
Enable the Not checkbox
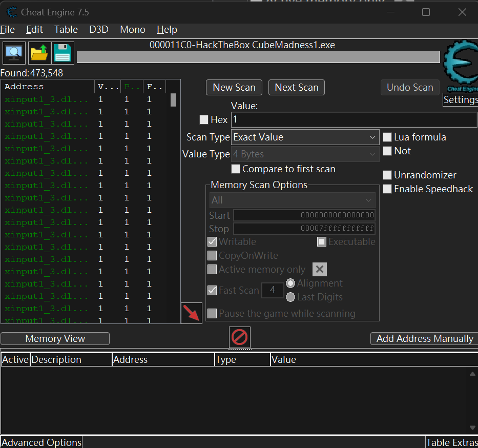387,151
